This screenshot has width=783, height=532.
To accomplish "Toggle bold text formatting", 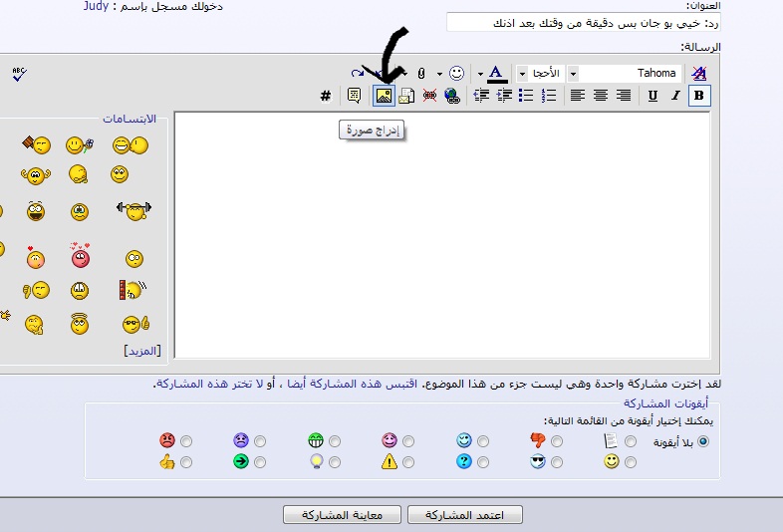I will (699, 96).
